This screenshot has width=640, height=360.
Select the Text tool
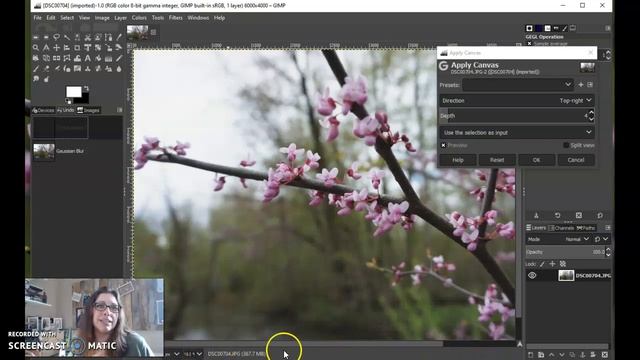point(88,58)
